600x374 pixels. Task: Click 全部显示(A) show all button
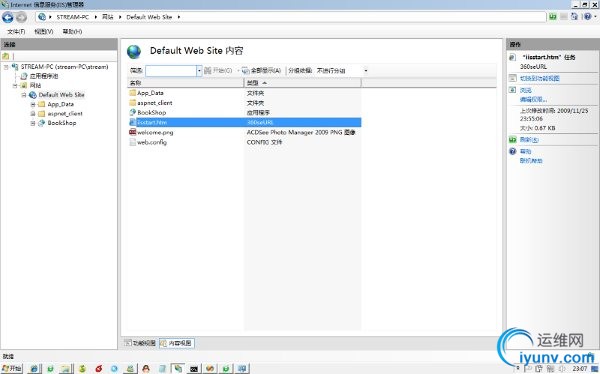coord(261,70)
